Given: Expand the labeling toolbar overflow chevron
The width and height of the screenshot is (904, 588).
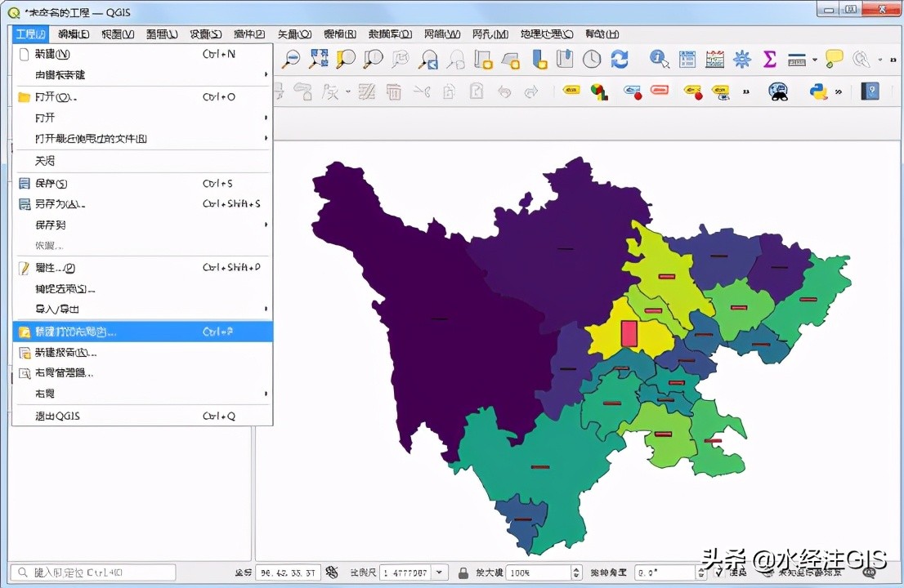Looking at the screenshot, I should coord(746,91).
